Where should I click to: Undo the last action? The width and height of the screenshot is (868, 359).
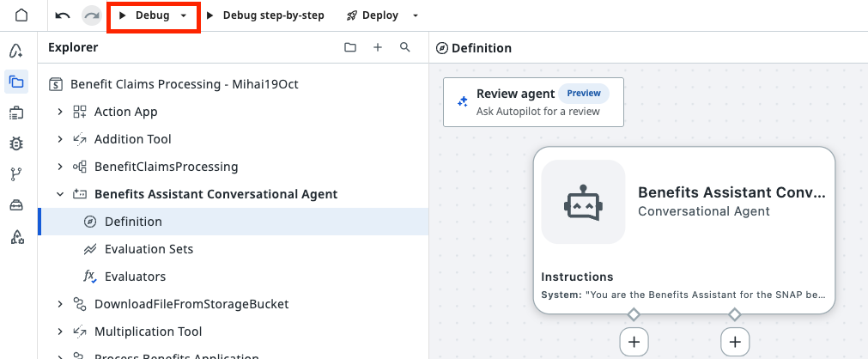[x=63, y=15]
